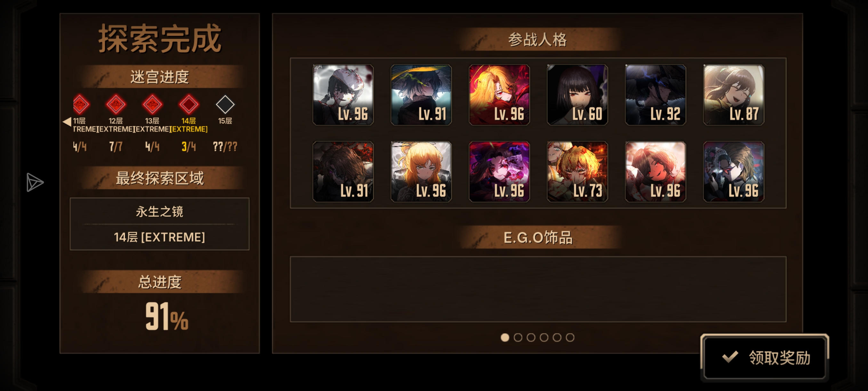
Task: Switch to the last page indicator dot
Action: (570, 337)
